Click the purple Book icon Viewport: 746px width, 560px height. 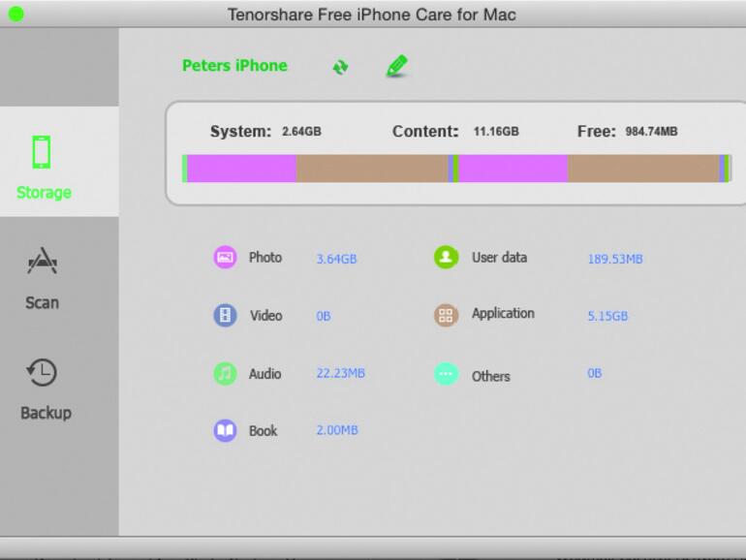(225, 430)
